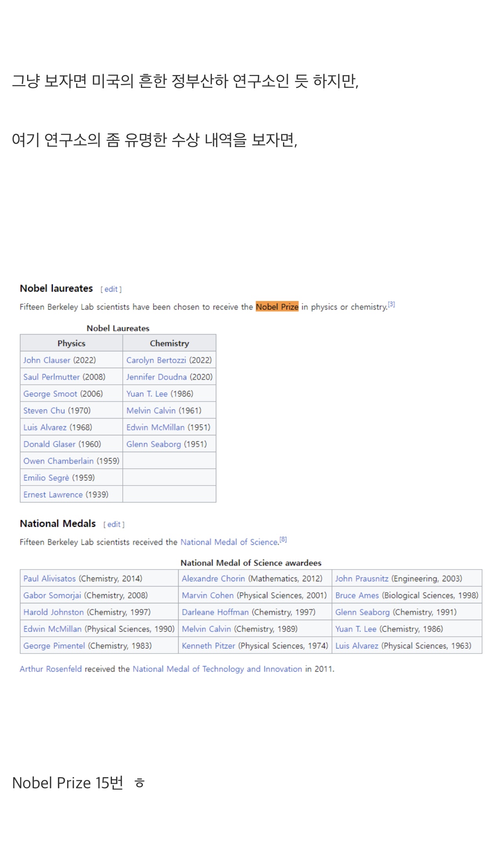Click the line '여기 연구소의 좀 유명한 수상 내역을 보자면,'
Screen dimensions: 504x849
coord(155,140)
